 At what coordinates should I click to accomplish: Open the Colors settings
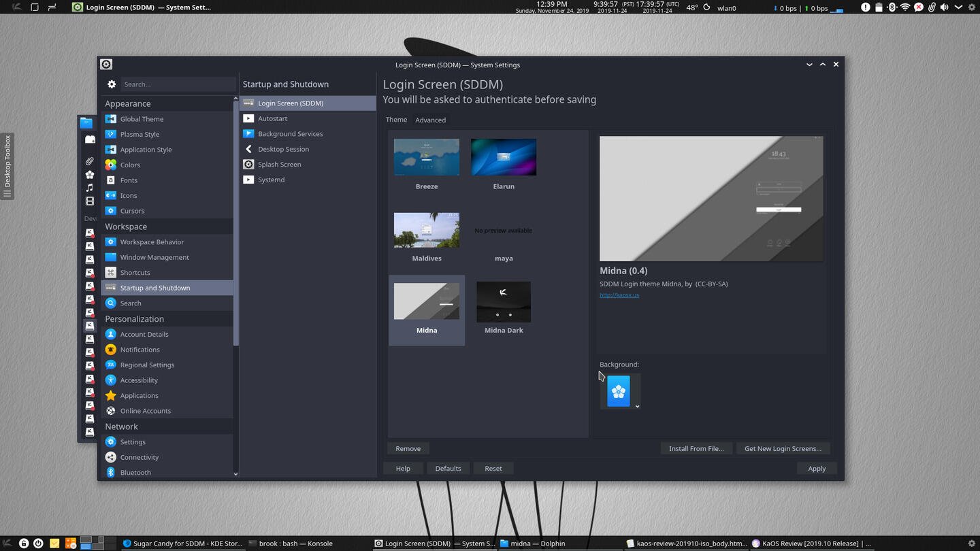[167, 165]
